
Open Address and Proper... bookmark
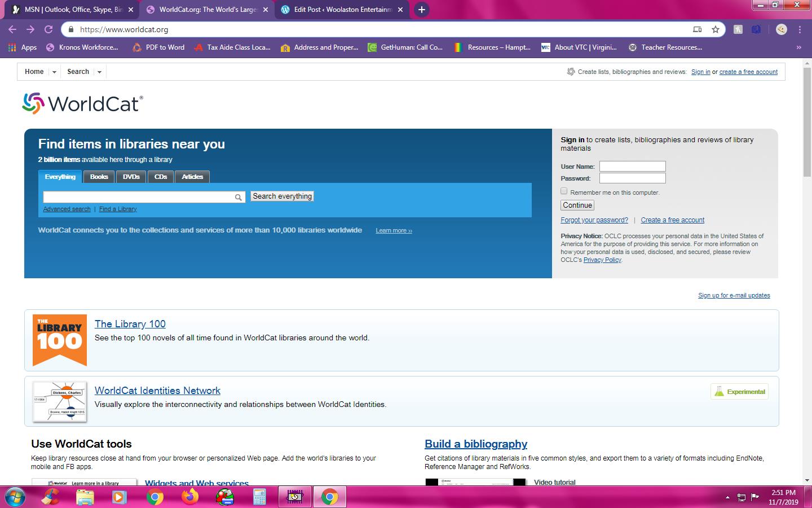320,47
